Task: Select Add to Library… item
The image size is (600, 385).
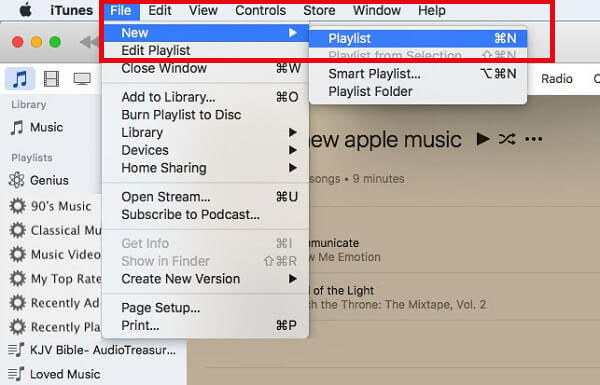Action: 206,97
